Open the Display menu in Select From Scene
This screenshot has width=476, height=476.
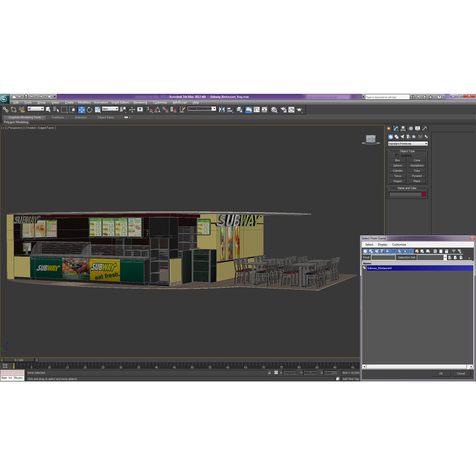(x=382, y=245)
